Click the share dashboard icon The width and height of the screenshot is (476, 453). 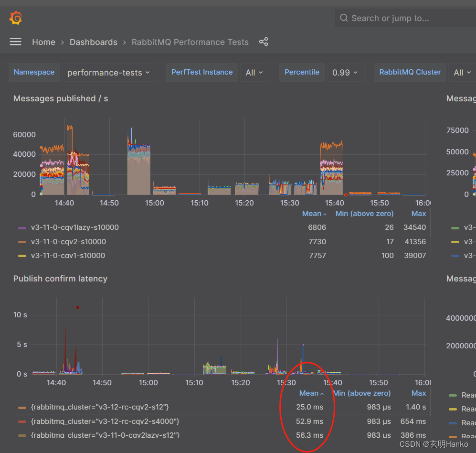[264, 42]
